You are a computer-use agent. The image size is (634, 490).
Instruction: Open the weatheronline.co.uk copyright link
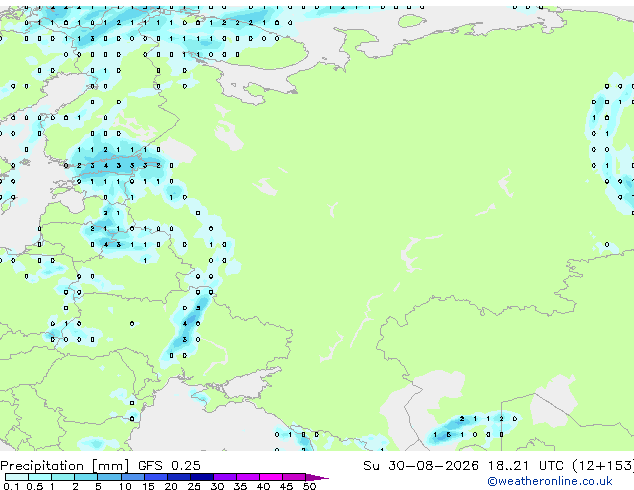pyautogui.click(x=549, y=481)
